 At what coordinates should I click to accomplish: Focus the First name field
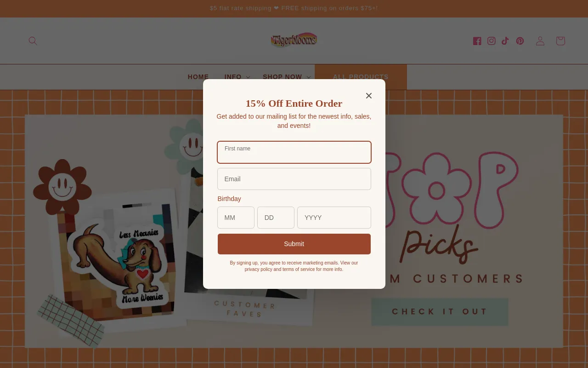point(294,152)
